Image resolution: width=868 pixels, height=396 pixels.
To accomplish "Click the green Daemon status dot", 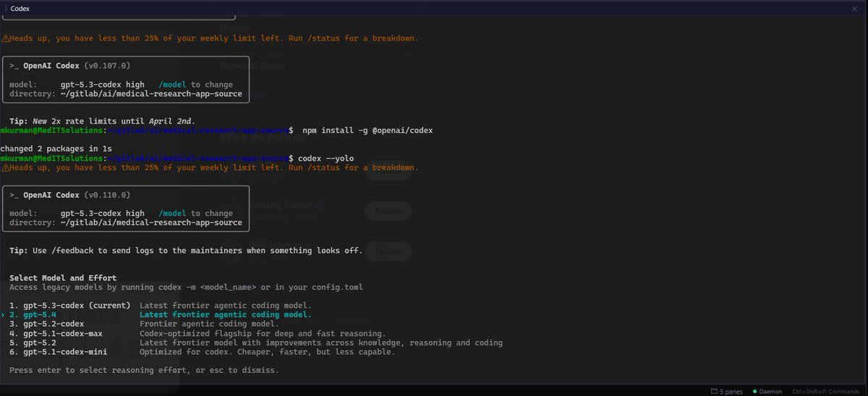I will pos(754,391).
